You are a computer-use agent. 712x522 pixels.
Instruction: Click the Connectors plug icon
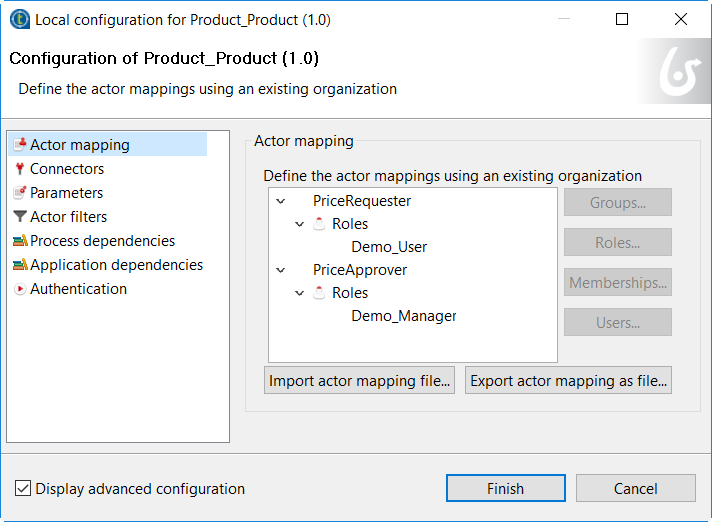pyautogui.click(x=20, y=169)
